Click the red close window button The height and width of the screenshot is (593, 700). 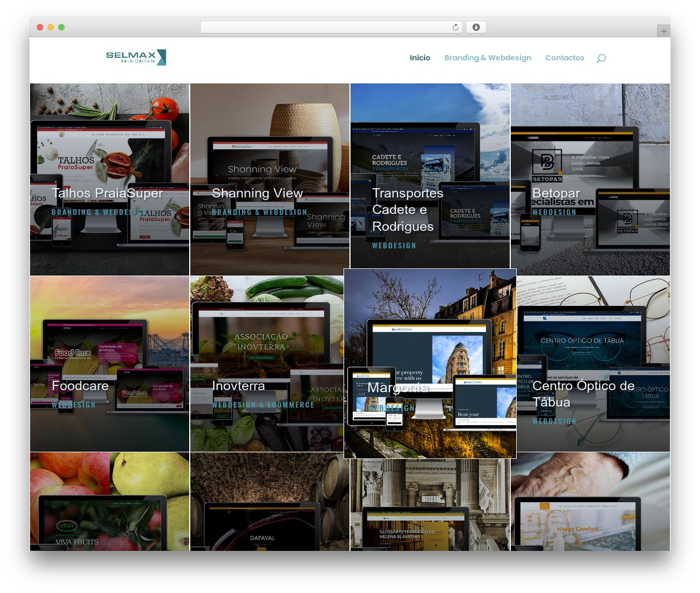[x=40, y=27]
